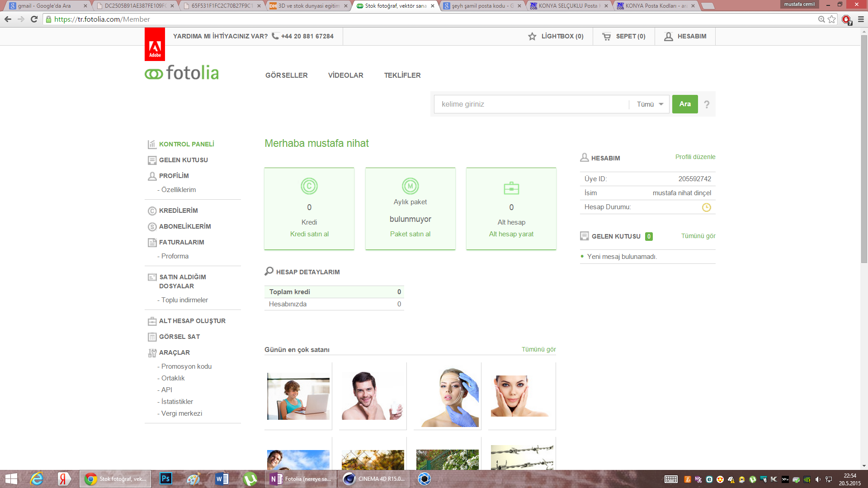Open the Sepet shopping cart icon
Viewport: 868px width, 488px height.
606,37
